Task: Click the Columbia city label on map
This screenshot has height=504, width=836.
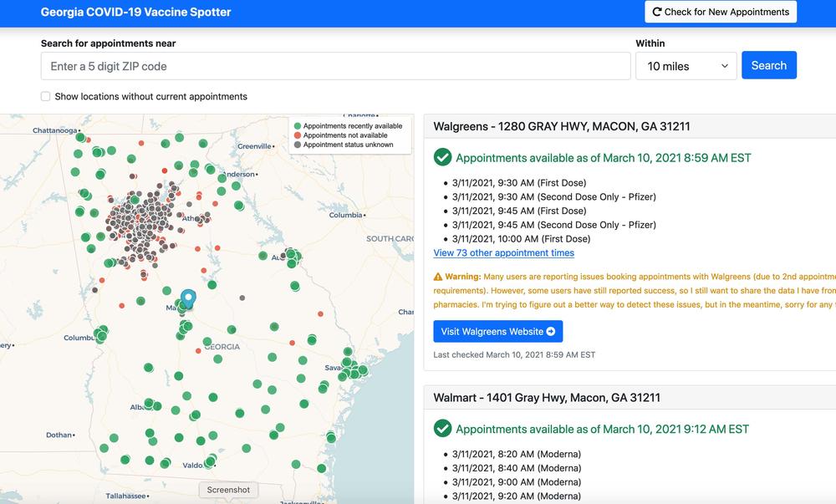Action: click(345, 216)
